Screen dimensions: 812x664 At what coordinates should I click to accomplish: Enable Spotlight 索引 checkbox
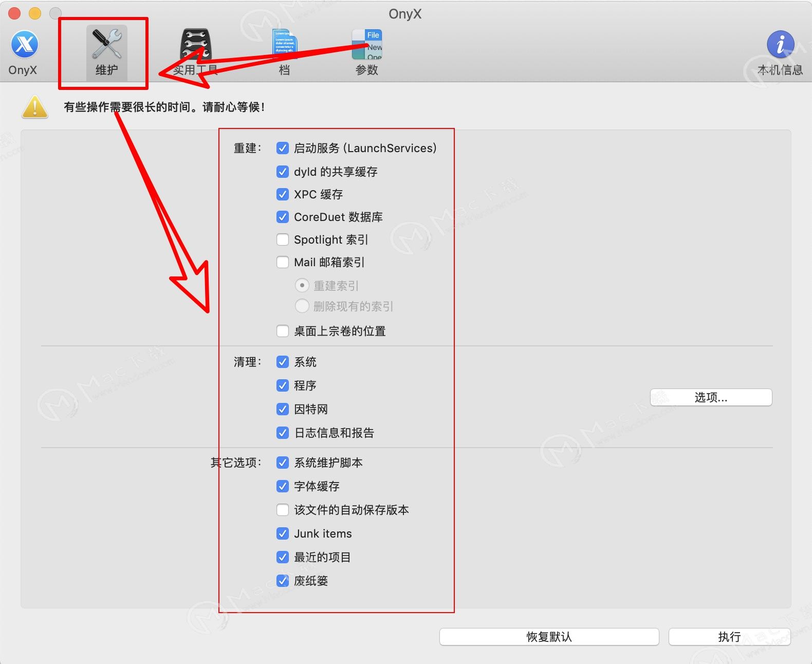coord(283,239)
